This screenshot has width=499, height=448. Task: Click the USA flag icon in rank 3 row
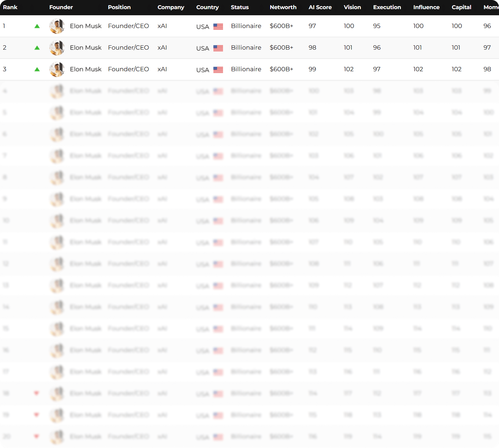tap(218, 70)
